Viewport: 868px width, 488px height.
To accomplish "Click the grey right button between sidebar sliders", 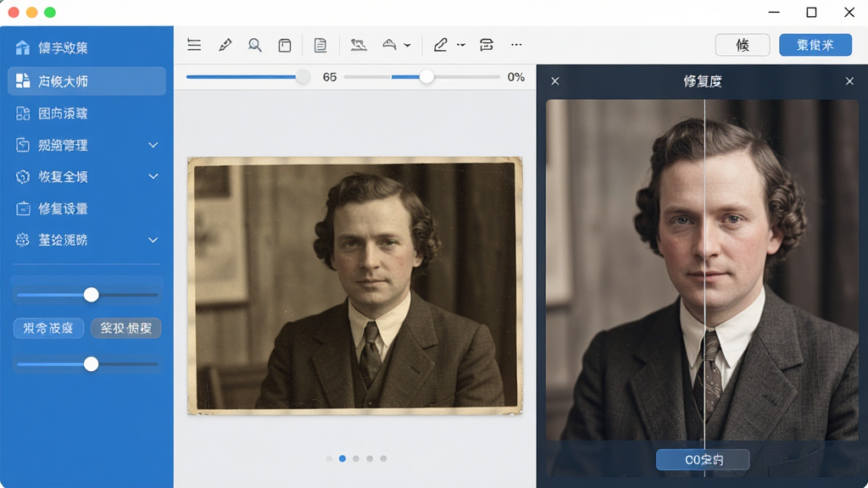I will [126, 328].
